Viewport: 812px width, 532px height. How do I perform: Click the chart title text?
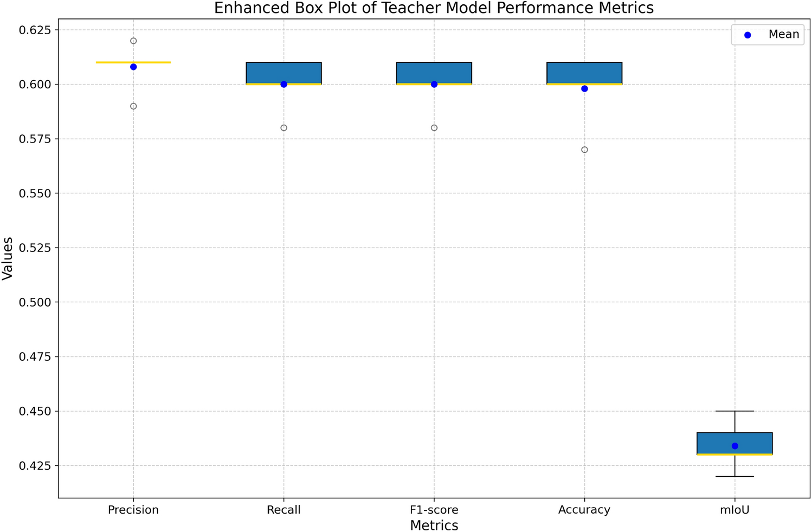(434, 8)
